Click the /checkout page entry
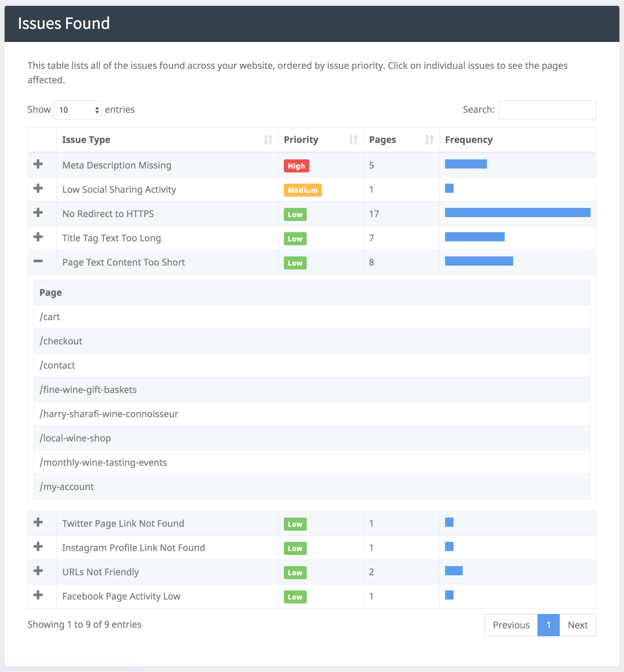624x672 pixels. (61, 341)
